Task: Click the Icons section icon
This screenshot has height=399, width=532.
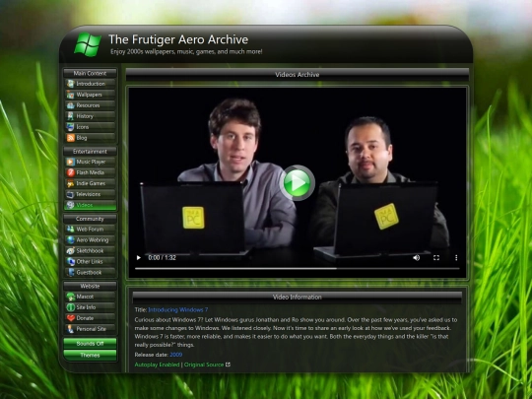Action: tap(70, 127)
